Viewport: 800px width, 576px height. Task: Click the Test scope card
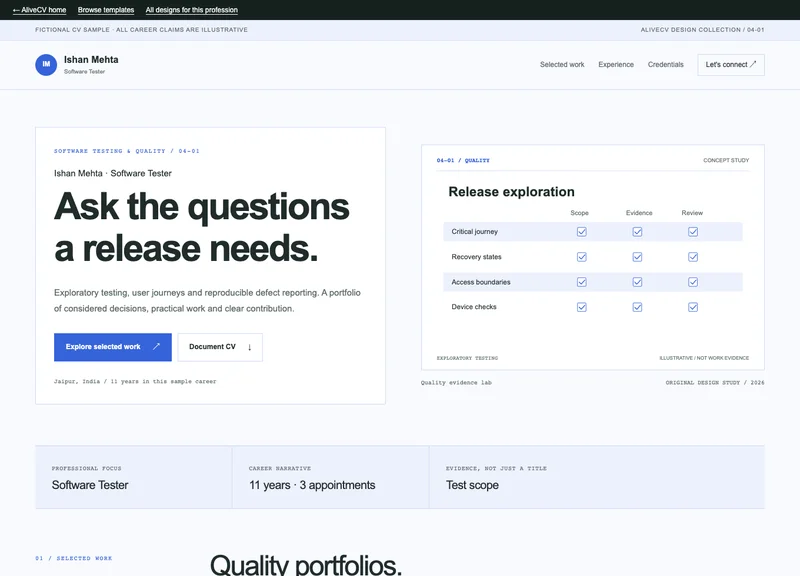pyautogui.click(x=596, y=478)
